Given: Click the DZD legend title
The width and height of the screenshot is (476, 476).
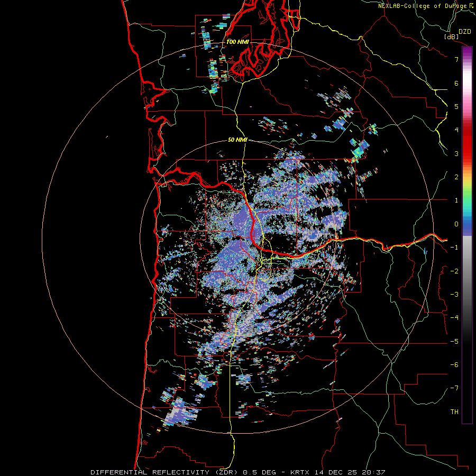Looking at the screenshot, I should (x=465, y=32).
